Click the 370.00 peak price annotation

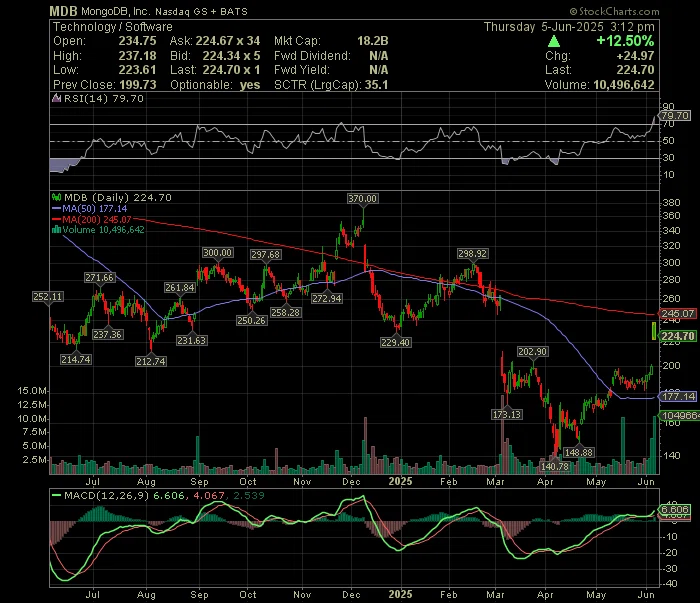(362, 198)
